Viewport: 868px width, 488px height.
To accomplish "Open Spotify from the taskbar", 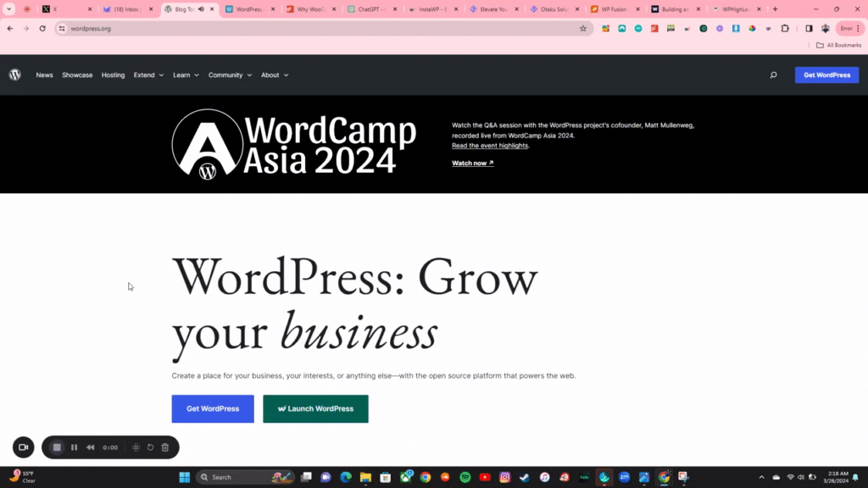I will click(465, 477).
